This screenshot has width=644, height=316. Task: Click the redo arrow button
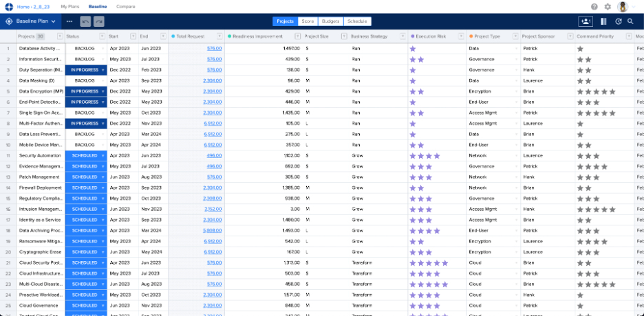click(x=98, y=21)
